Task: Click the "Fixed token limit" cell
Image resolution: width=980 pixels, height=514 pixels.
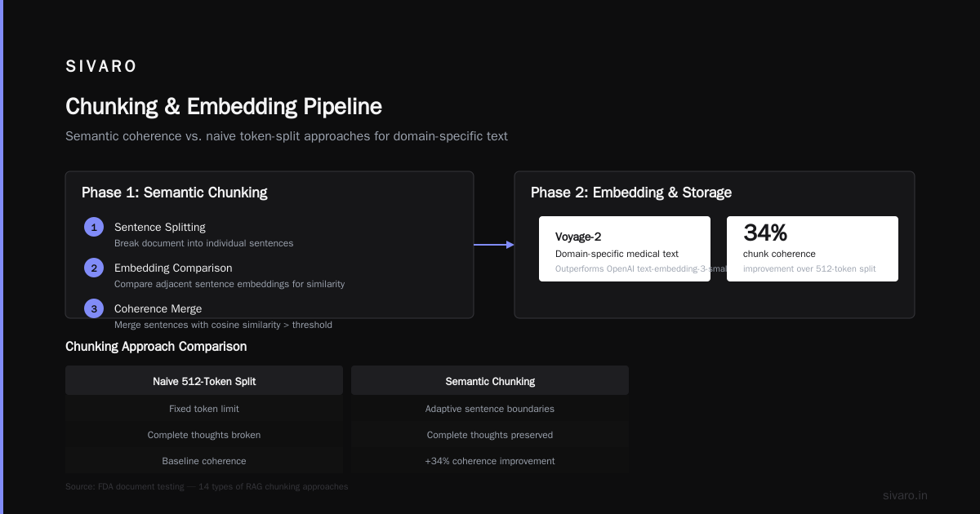Action: (x=204, y=409)
